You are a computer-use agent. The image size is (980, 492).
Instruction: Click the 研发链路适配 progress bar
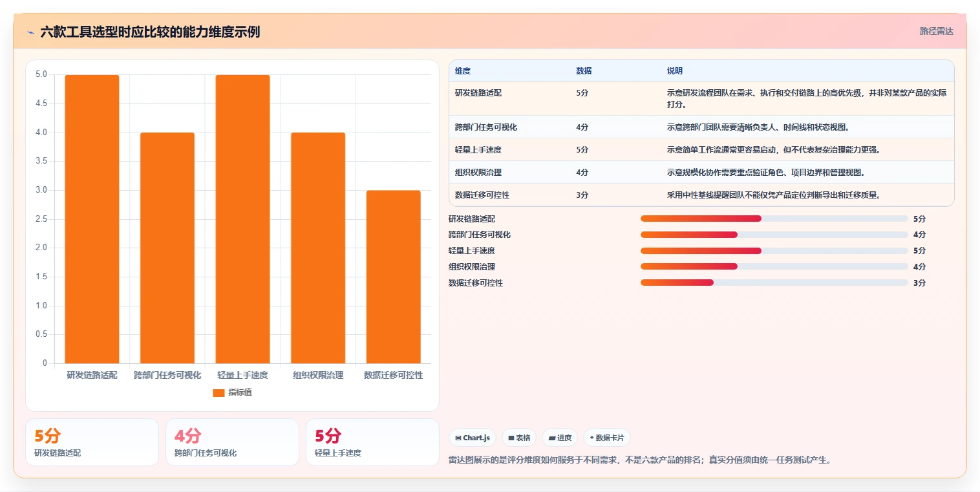point(774,219)
